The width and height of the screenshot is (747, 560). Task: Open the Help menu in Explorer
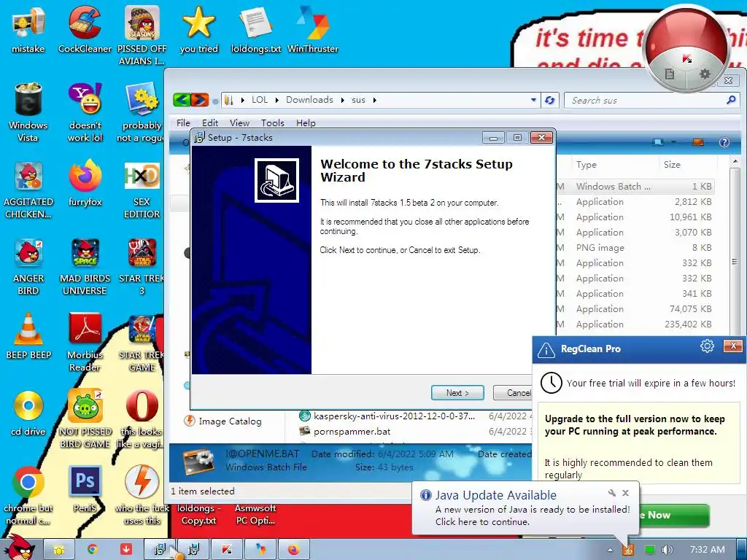[306, 122]
